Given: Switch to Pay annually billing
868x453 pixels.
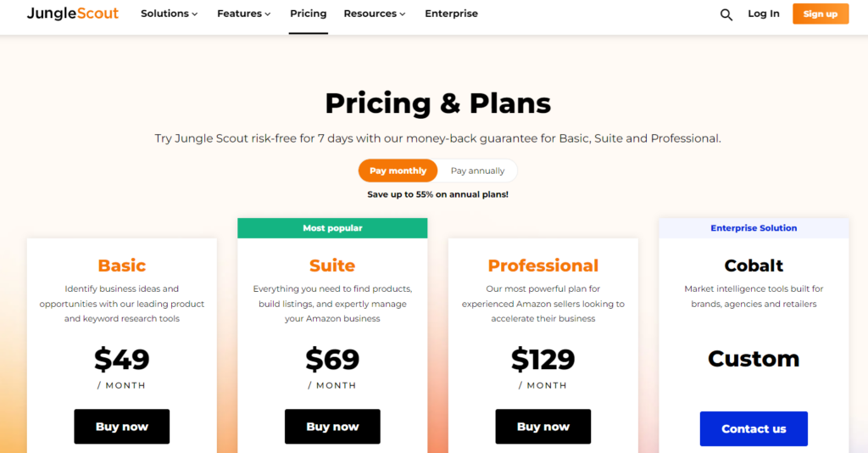Looking at the screenshot, I should pos(477,171).
